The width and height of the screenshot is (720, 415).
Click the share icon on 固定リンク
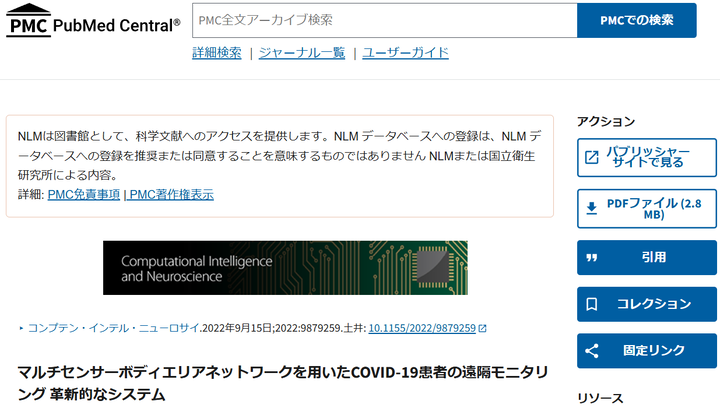point(591,351)
